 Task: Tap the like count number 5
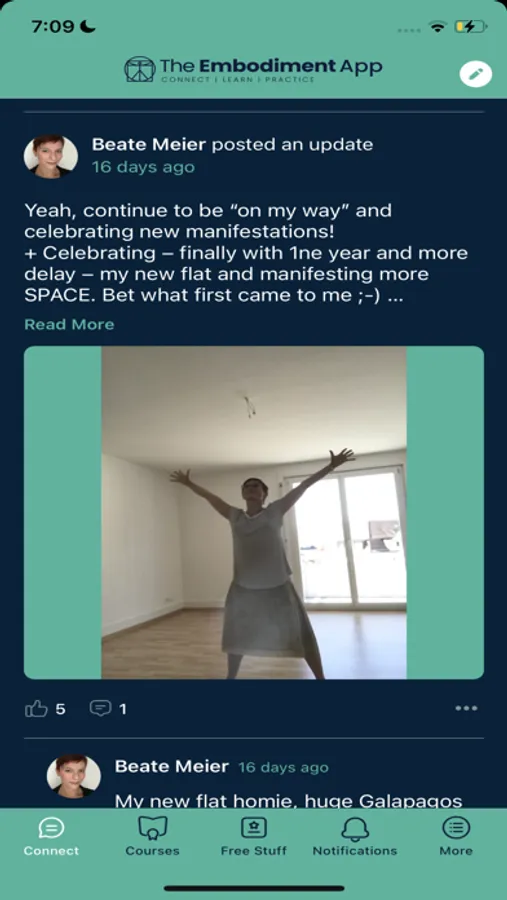(60, 709)
